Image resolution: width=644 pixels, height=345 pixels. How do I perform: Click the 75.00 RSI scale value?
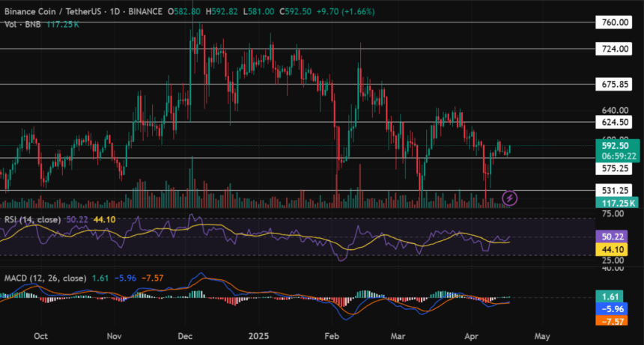point(613,213)
